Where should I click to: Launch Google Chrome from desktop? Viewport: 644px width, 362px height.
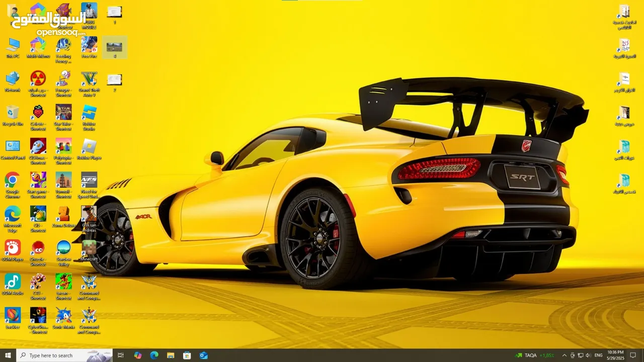(x=13, y=185)
